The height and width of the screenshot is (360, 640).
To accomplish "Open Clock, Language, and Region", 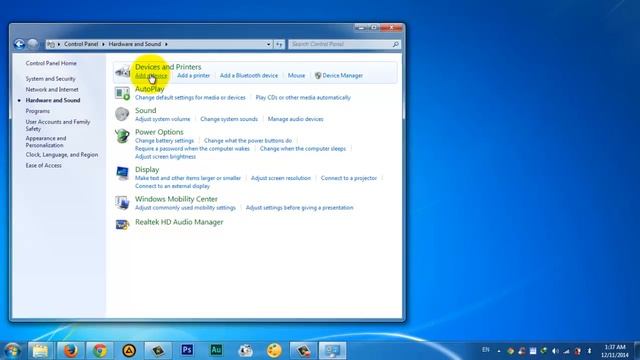I will click(62, 155).
